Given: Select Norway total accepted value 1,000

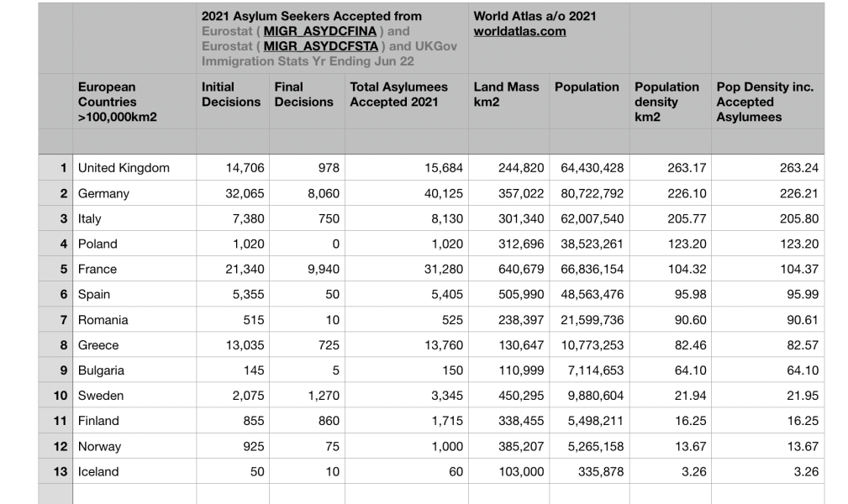Looking at the screenshot, I should (x=407, y=446).
